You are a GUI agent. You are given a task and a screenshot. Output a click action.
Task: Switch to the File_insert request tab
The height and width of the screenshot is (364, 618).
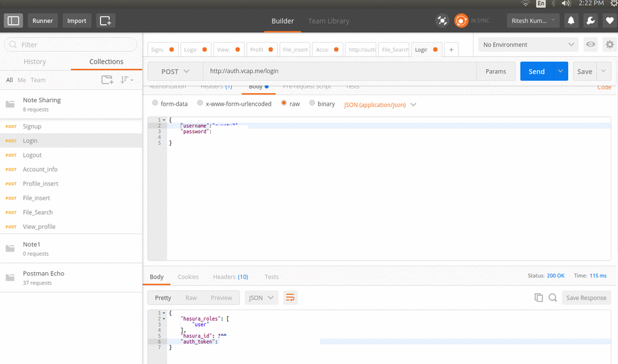(x=295, y=50)
